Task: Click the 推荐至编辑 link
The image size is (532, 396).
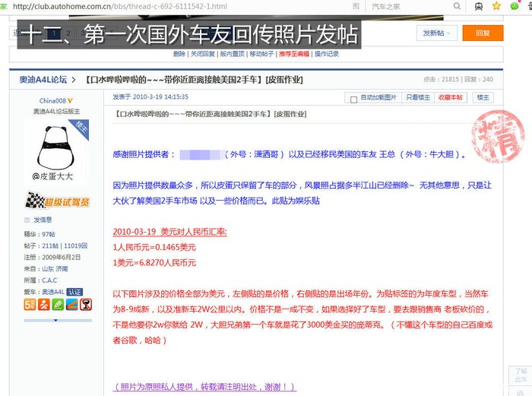Action: [293, 54]
